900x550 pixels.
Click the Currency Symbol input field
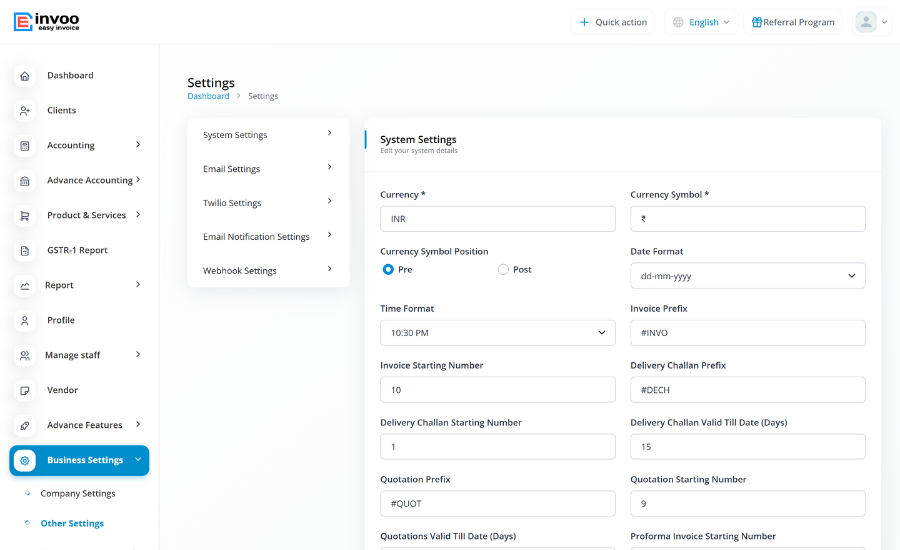click(x=747, y=219)
